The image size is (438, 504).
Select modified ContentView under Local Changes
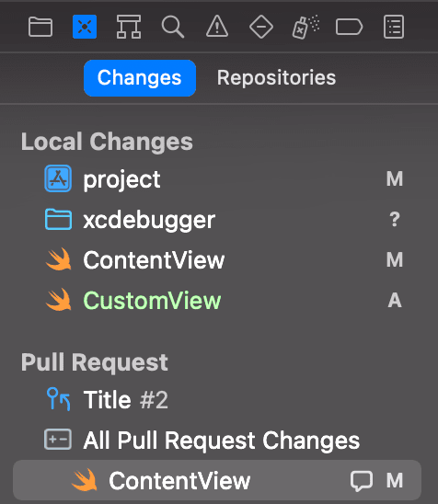click(219, 259)
